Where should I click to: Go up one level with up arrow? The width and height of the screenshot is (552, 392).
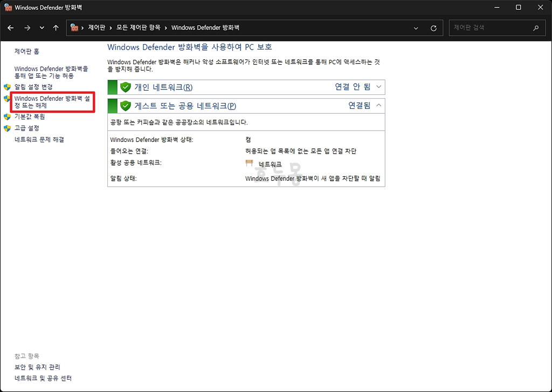tap(56, 28)
